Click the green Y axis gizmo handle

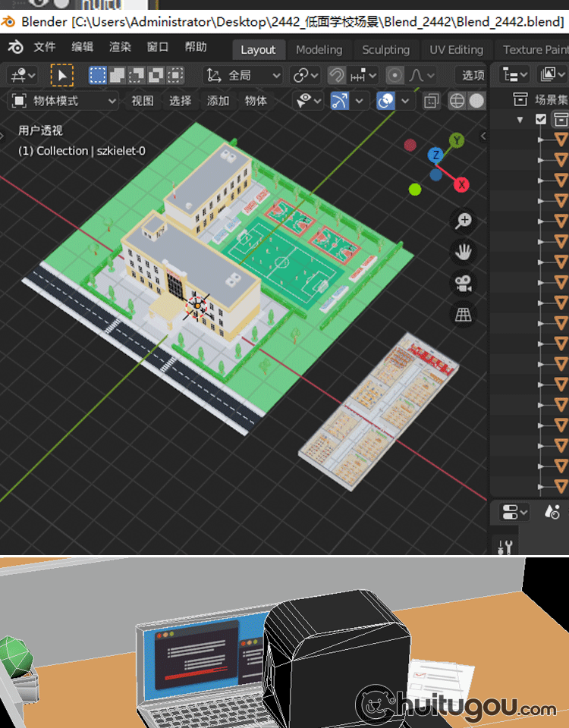point(457,140)
